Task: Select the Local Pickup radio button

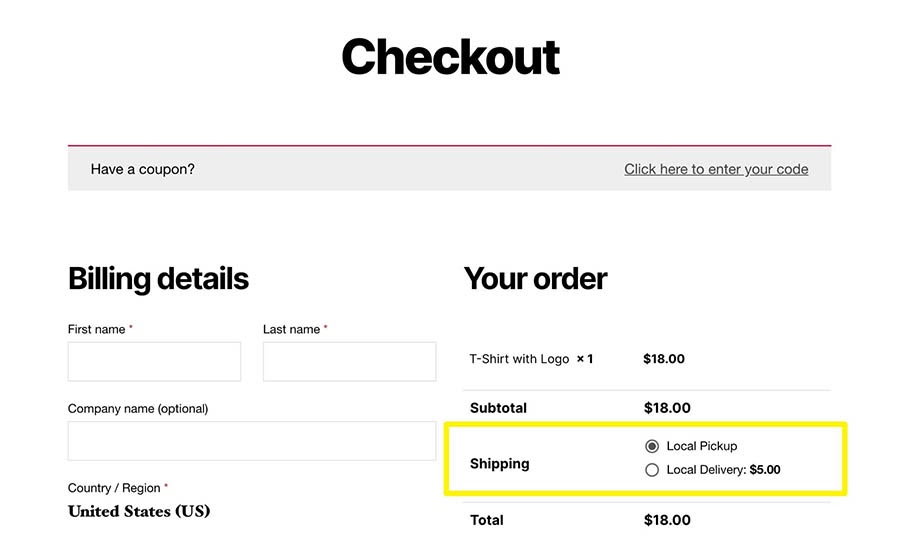Action: click(653, 446)
